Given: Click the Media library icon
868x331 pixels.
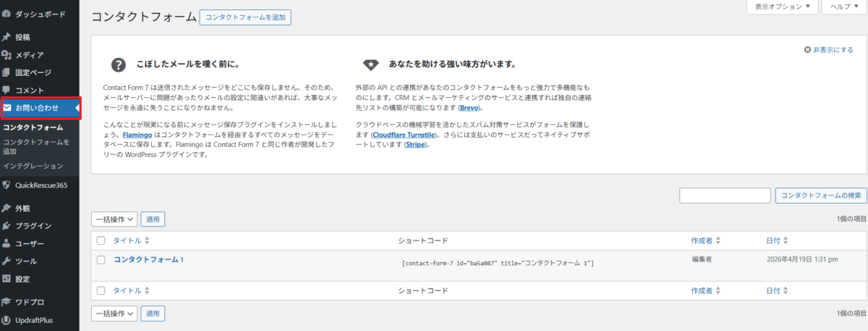Looking at the screenshot, I should point(7,55).
